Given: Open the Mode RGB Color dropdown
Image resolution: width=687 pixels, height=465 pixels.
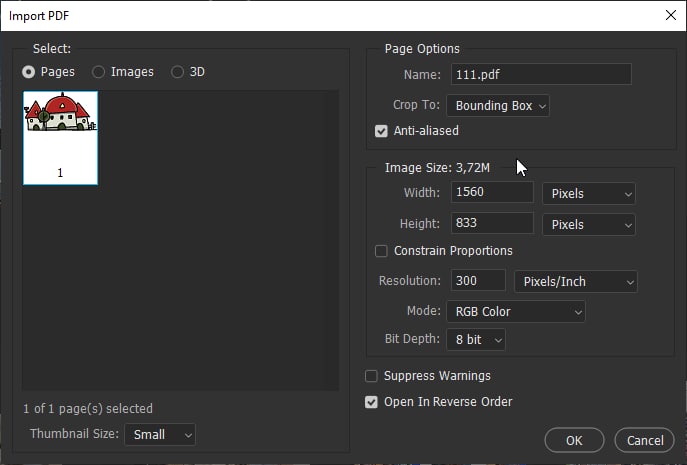Looking at the screenshot, I should (x=516, y=312).
